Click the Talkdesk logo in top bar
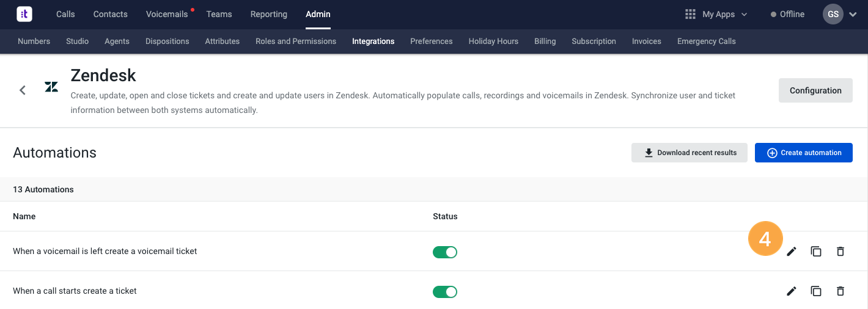The width and height of the screenshot is (868, 309). coord(24,14)
